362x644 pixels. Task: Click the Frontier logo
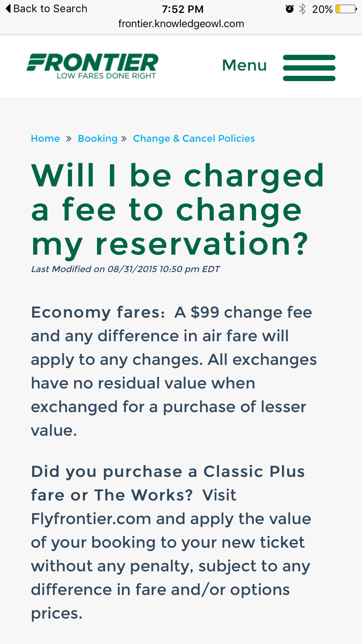[x=92, y=66]
